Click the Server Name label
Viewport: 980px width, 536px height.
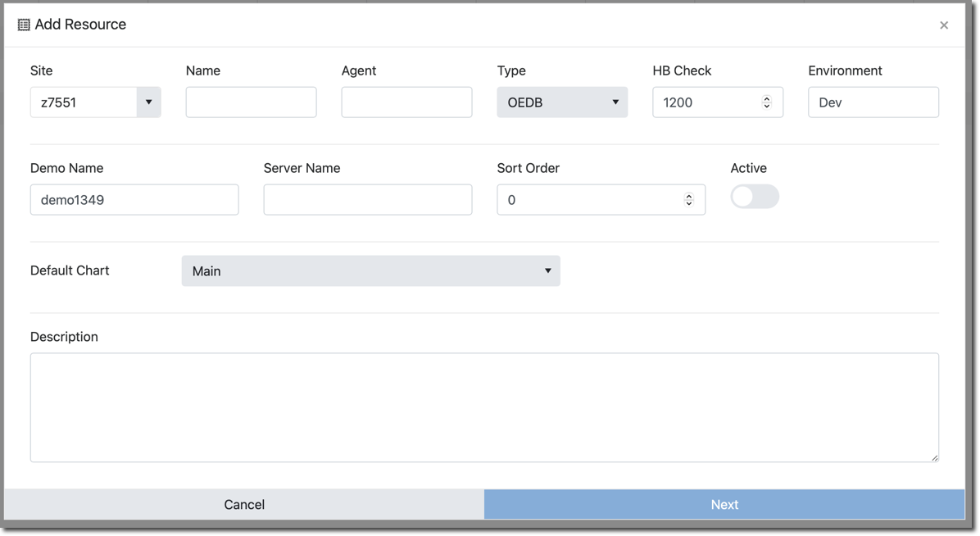pos(302,168)
